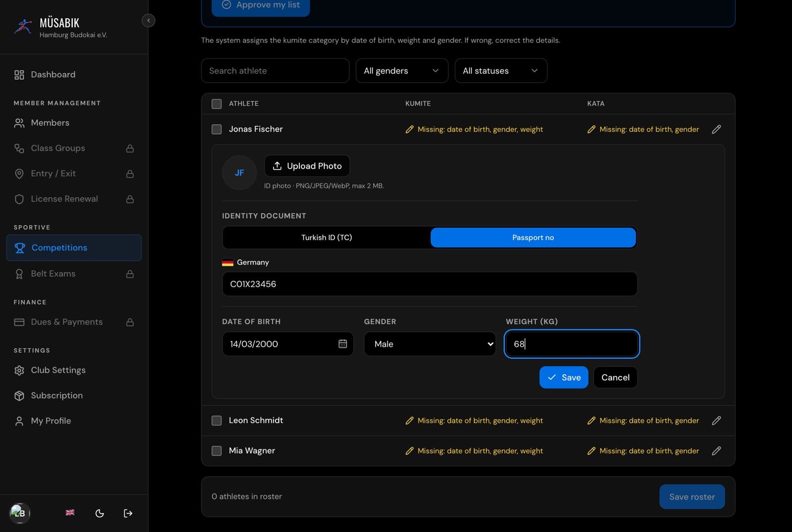Open the Germany country selector
This screenshot has width=792, height=532.
(246, 262)
